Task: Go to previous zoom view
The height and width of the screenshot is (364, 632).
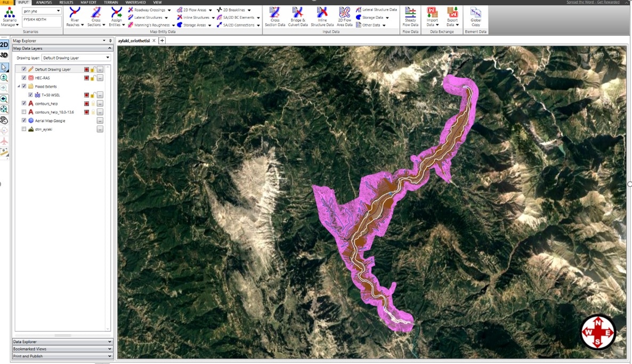Action: 4,99
